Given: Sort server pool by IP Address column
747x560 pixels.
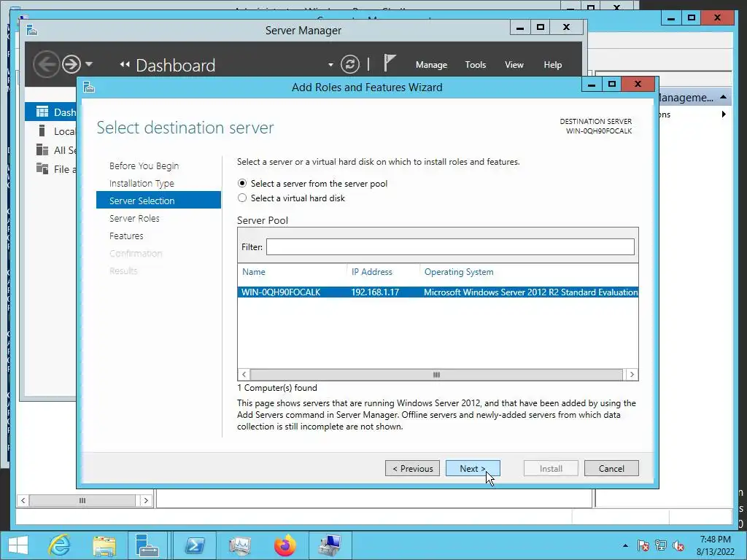Looking at the screenshot, I should coord(371,272).
